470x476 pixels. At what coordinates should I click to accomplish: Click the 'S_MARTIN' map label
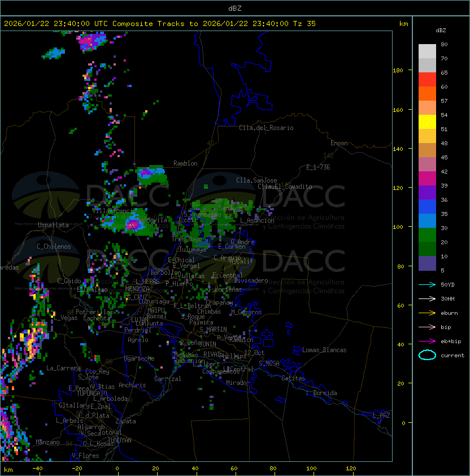point(213,330)
